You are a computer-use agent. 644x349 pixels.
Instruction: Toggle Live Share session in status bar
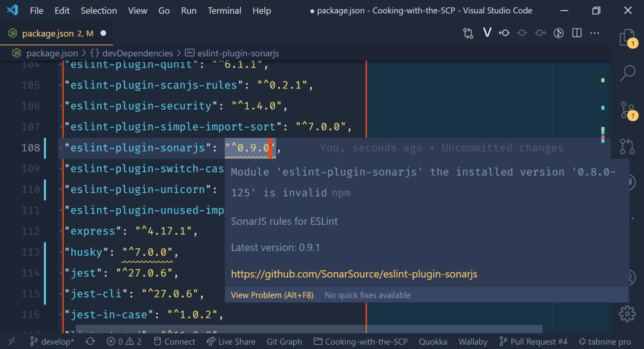(231, 341)
